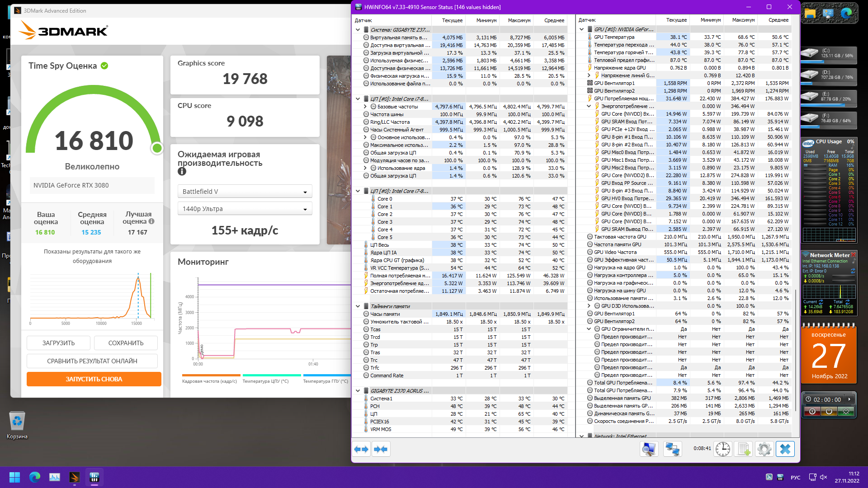Toggle the green restart button on timer gadget

(845, 411)
